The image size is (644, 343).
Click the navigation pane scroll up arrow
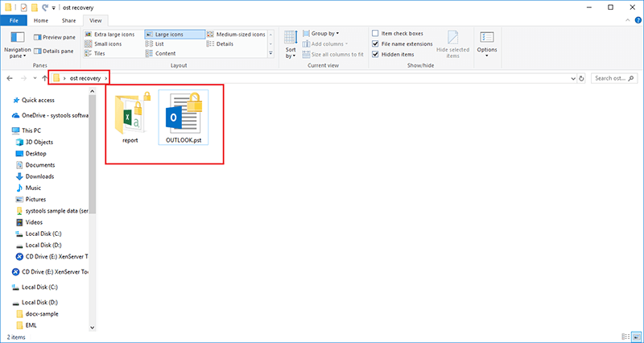tap(93, 91)
